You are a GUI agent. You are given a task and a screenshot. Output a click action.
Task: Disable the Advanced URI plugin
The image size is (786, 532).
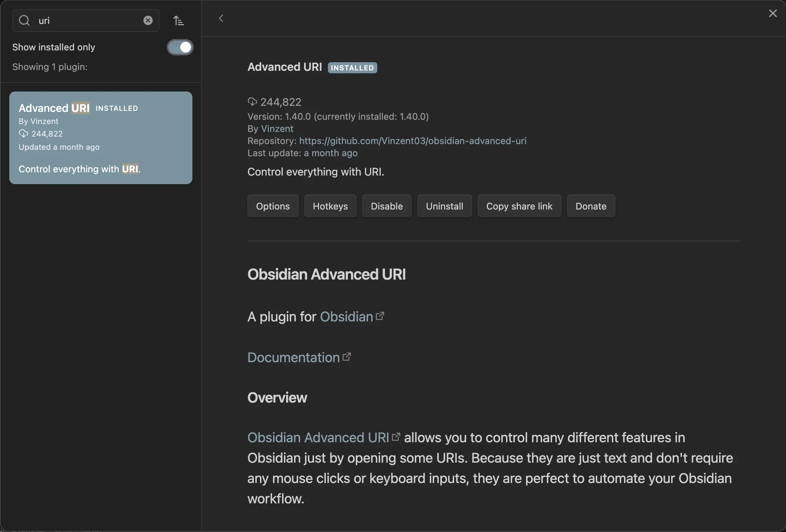(387, 206)
